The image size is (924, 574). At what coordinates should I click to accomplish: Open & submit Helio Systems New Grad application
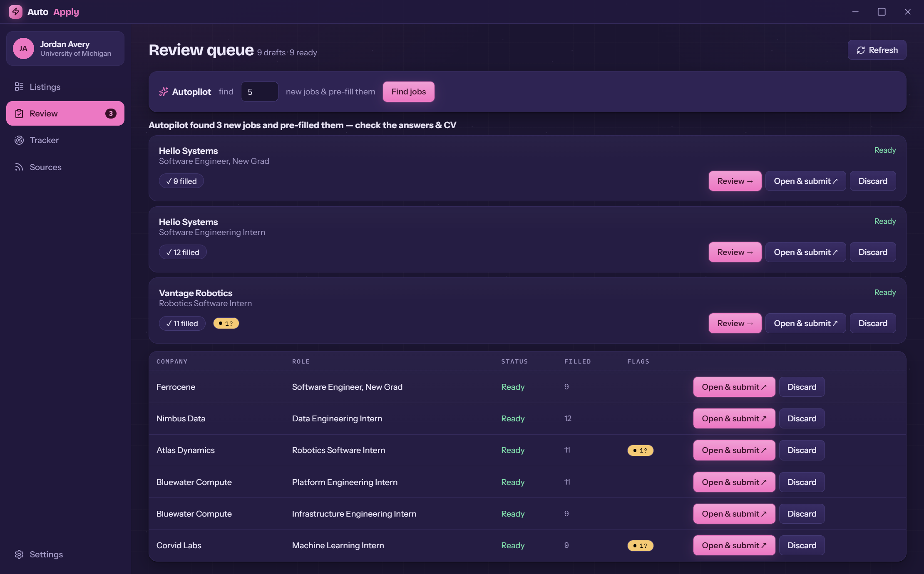pyautogui.click(x=805, y=181)
